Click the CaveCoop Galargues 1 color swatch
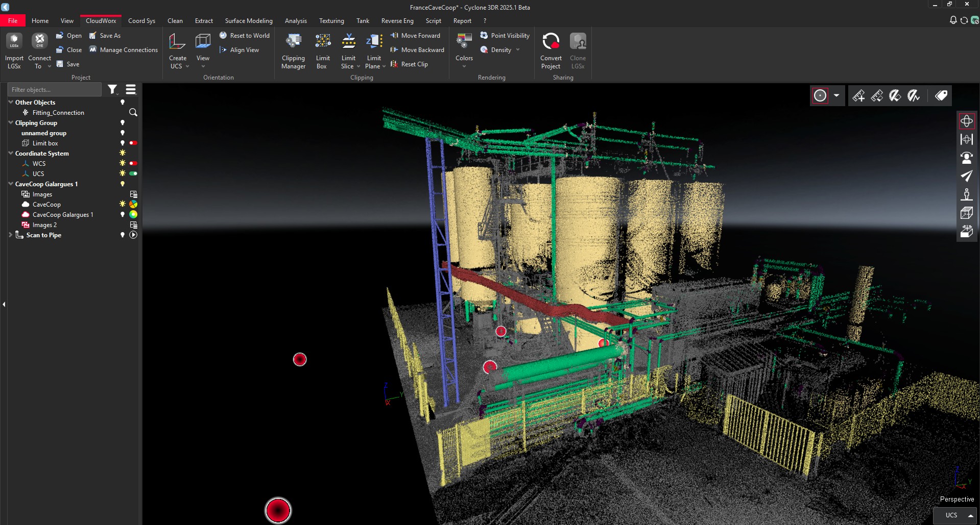 pyautogui.click(x=133, y=215)
